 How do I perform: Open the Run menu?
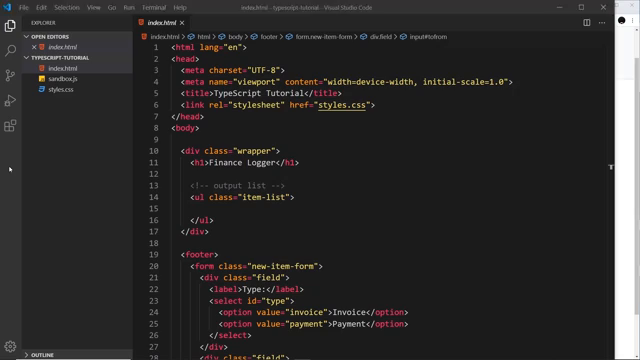(129, 7)
